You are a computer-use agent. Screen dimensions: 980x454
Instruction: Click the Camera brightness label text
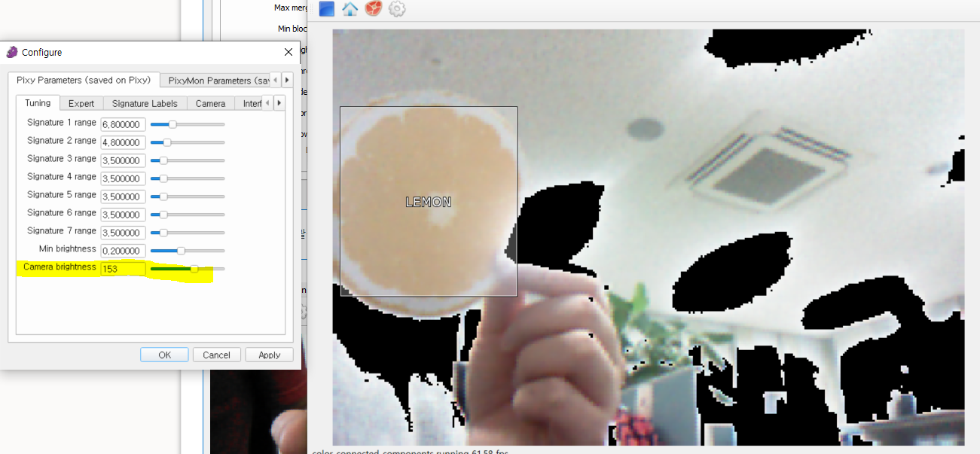point(60,267)
